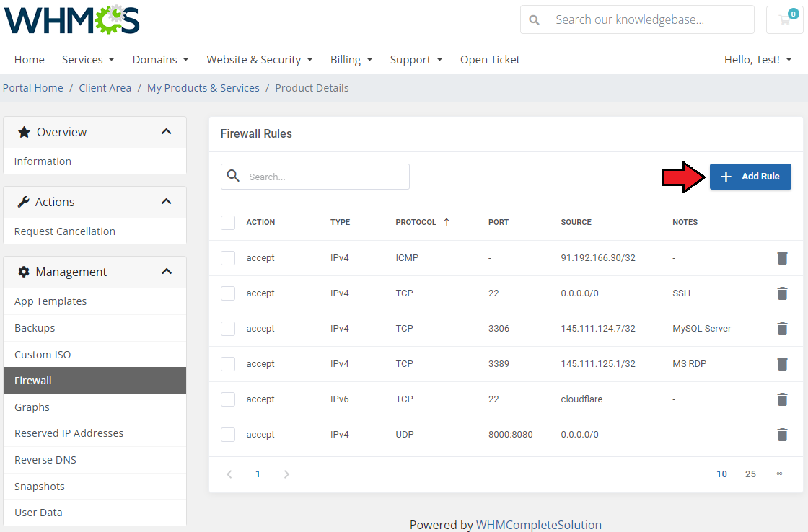
Task: Open Website & Security dropdown
Action: point(260,60)
